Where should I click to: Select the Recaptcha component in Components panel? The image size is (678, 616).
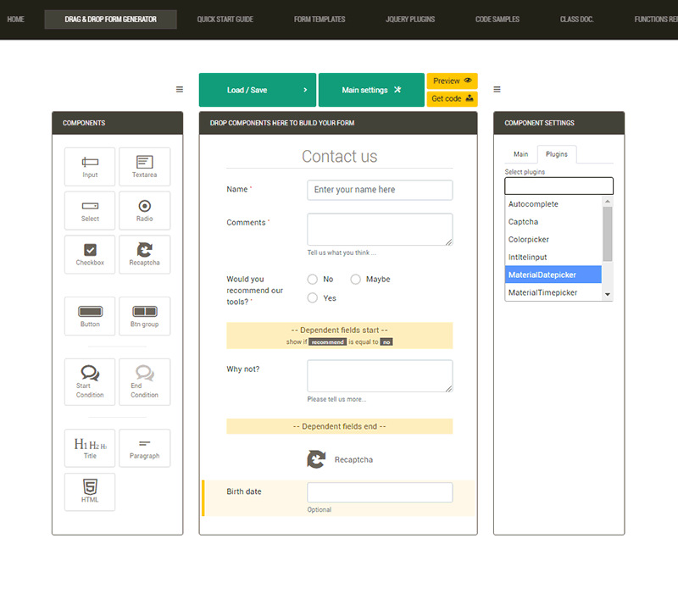[x=144, y=254]
